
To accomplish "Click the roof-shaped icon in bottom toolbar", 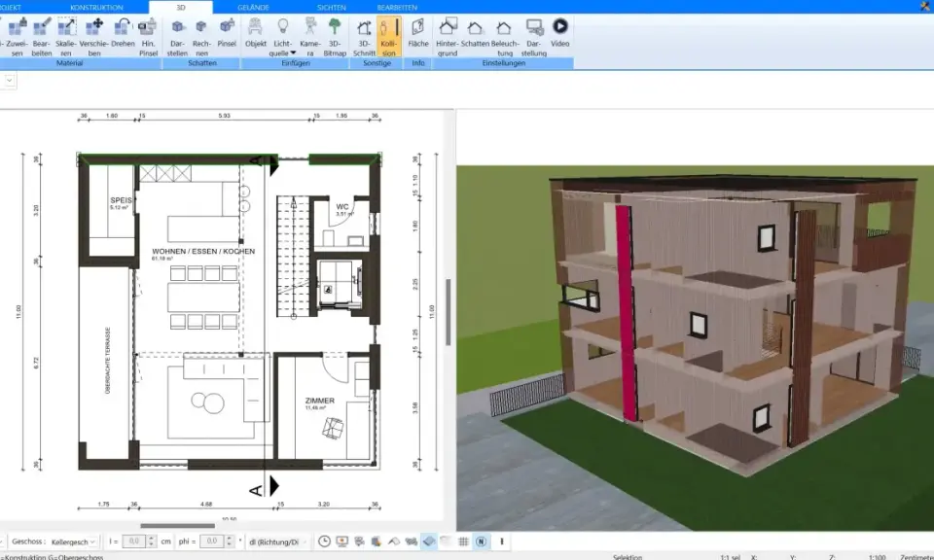I will coord(394,541).
